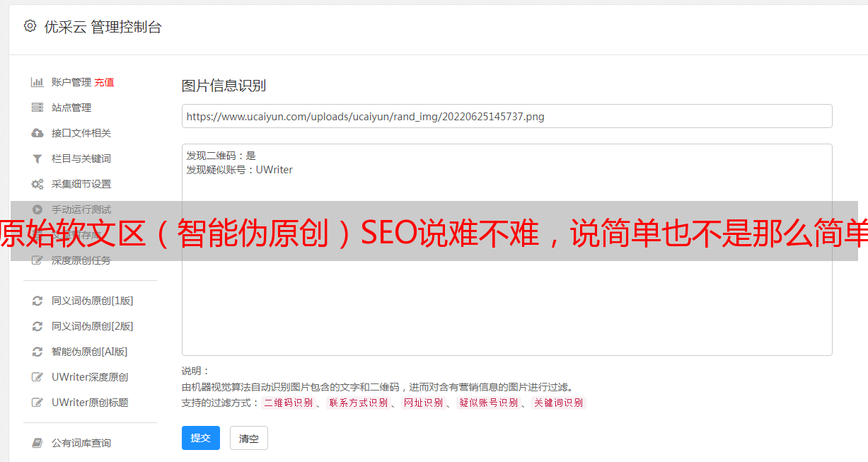Click the refresh icon beside 同义词伪原创[1版]
868x462 pixels.
point(37,301)
